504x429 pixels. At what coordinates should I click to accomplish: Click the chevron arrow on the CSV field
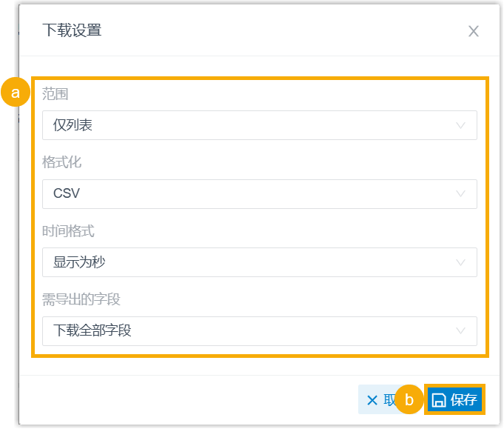pos(460,194)
